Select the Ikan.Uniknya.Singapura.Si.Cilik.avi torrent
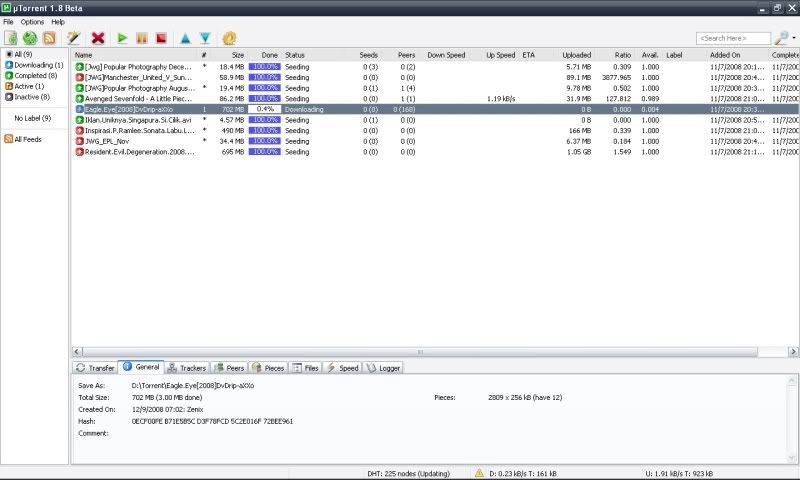This screenshot has height=480, width=800. click(138, 120)
